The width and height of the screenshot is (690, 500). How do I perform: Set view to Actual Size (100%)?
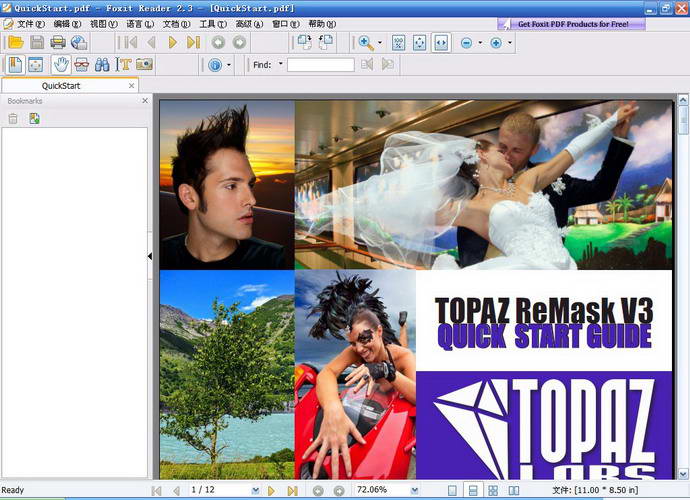pos(399,43)
